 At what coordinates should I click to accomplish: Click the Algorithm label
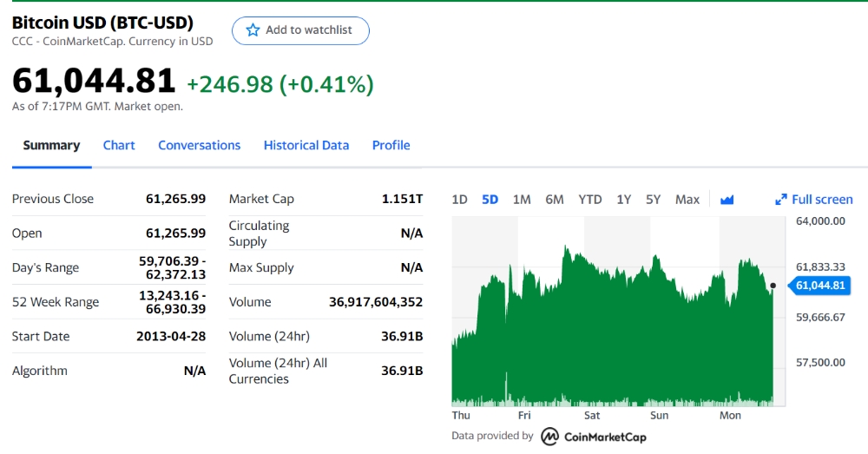pyautogui.click(x=40, y=371)
